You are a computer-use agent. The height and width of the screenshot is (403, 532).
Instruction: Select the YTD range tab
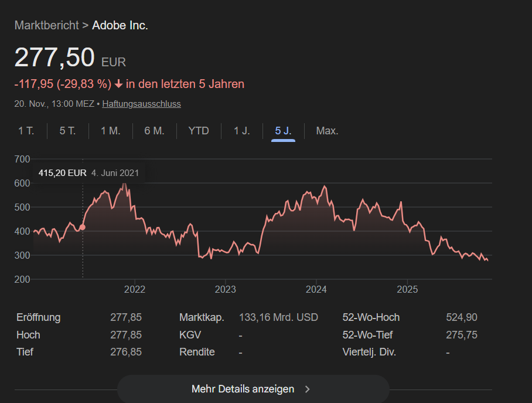(x=199, y=131)
